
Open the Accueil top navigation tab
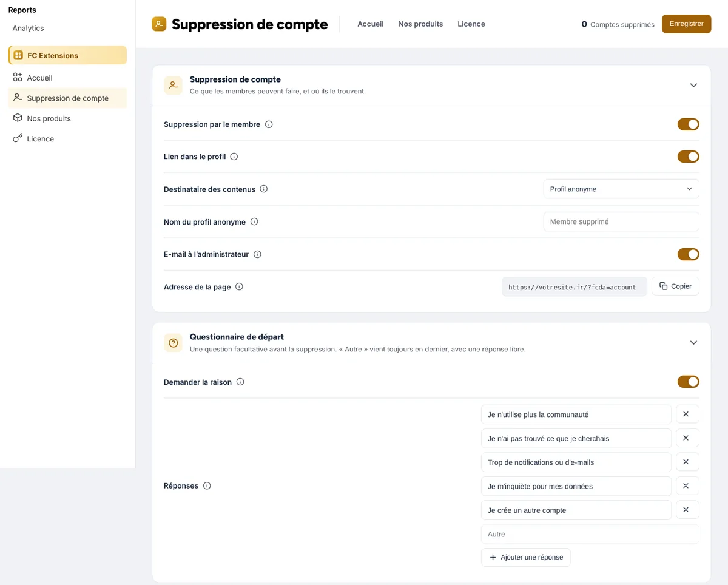371,24
